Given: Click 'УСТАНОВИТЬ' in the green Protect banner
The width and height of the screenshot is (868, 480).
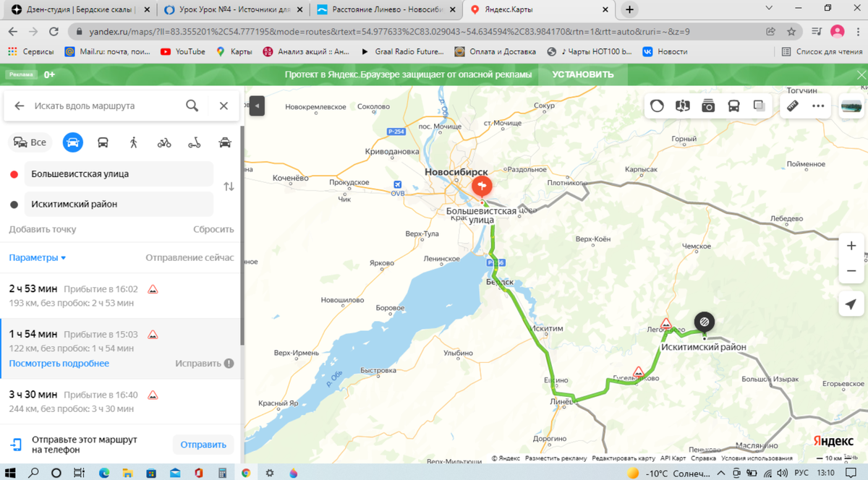Looking at the screenshot, I should pyautogui.click(x=582, y=74).
